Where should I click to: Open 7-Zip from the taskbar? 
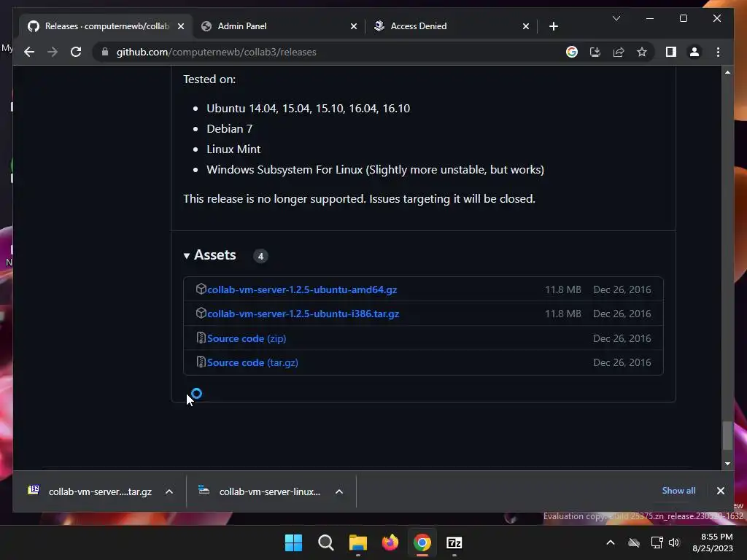tap(454, 542)
